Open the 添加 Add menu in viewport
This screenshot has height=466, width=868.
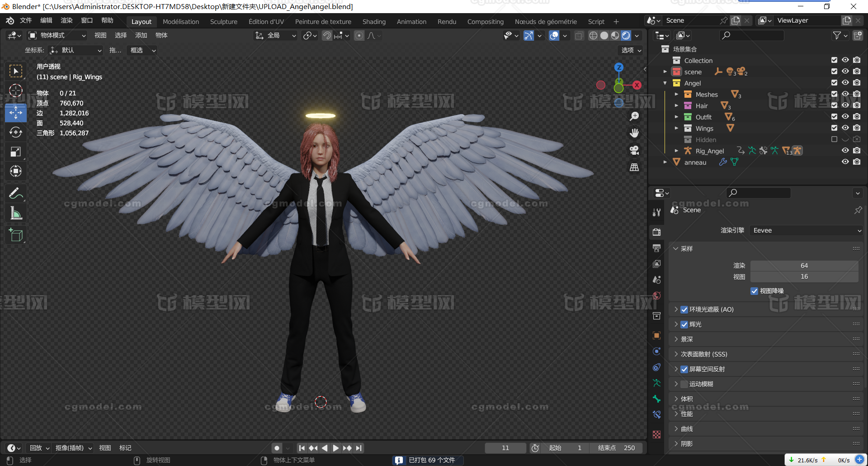click(141, 35)
